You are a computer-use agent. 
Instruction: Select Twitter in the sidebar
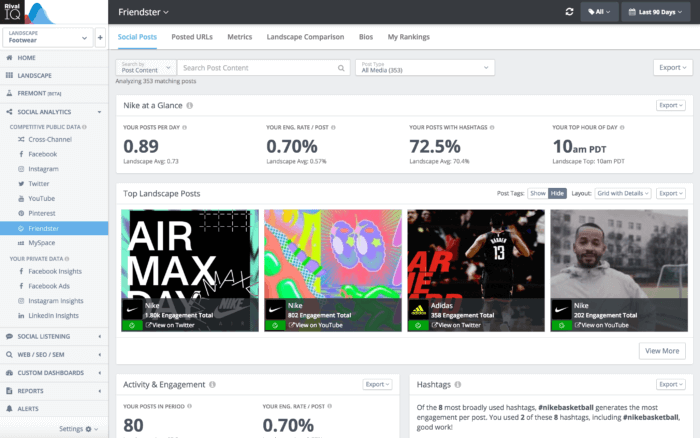(x=38, y=184)
